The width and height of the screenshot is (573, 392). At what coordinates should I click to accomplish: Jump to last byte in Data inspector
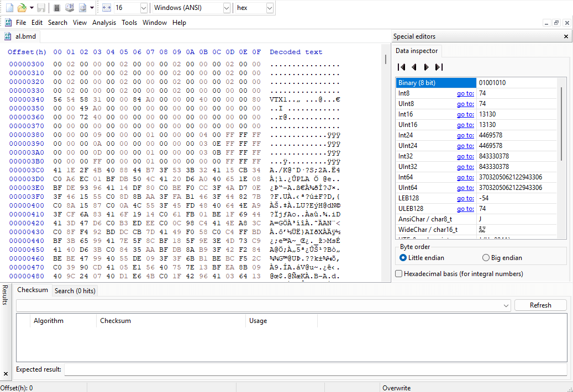pyautogui.click(x=439, y=67)
